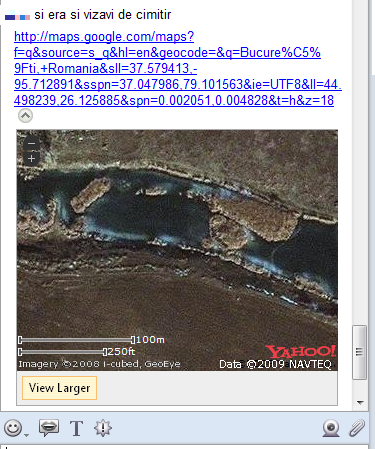Open the Google Maps Bucuresti link

pyautogui.click(x=178, y=68)
